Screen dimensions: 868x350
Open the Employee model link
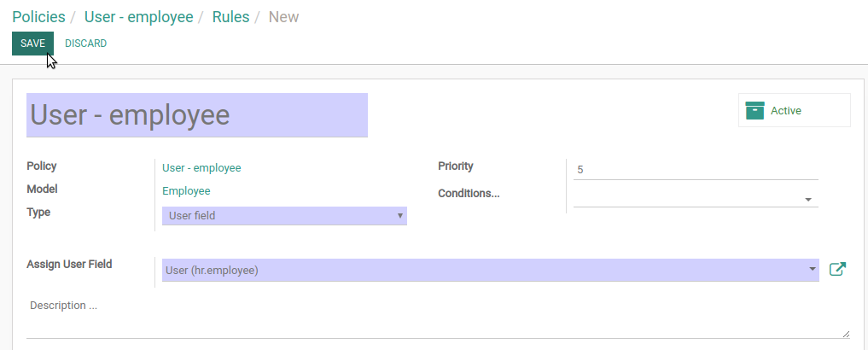coord(186,191)
